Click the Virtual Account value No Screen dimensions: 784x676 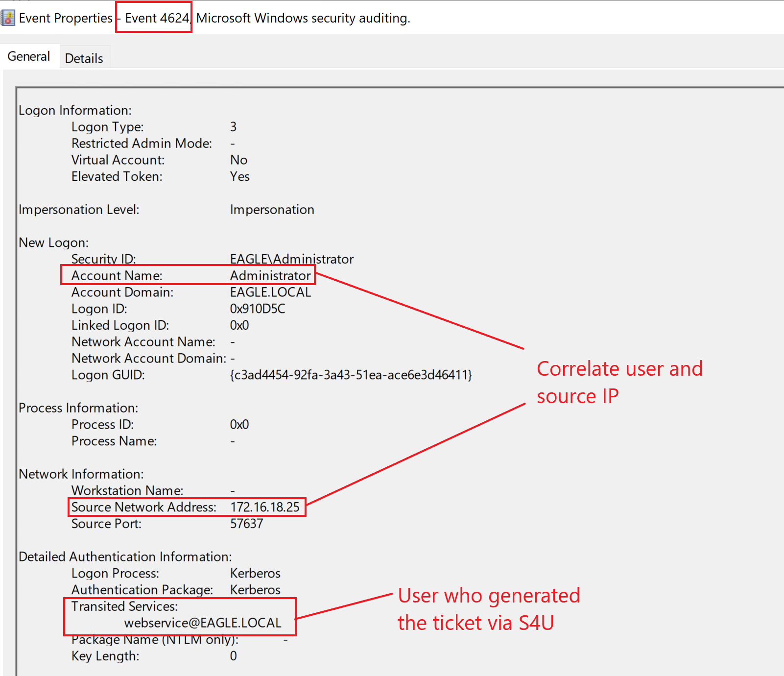(x=239, y=160)
